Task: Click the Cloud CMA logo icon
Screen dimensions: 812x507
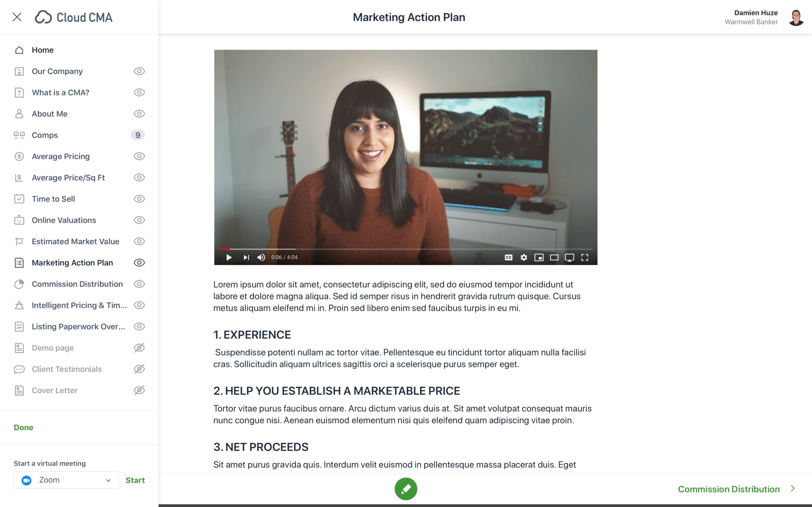Action: coord(44,17)
